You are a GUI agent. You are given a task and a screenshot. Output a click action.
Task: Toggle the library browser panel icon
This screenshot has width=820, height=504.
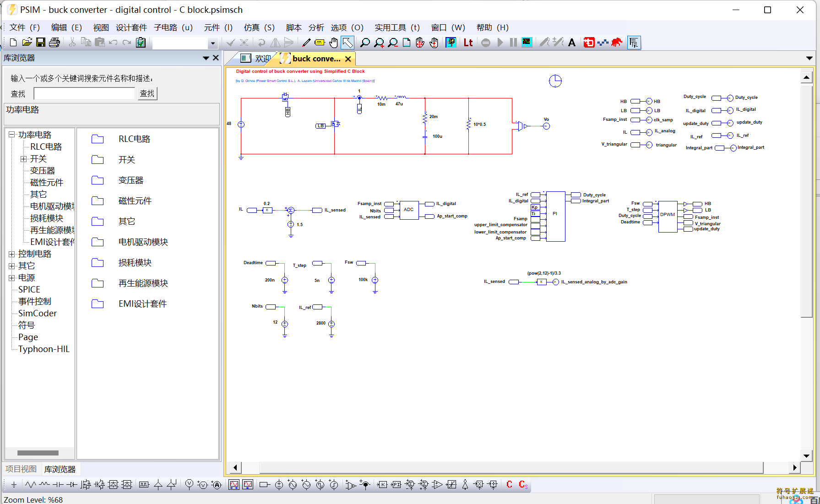tap(634, 43)
